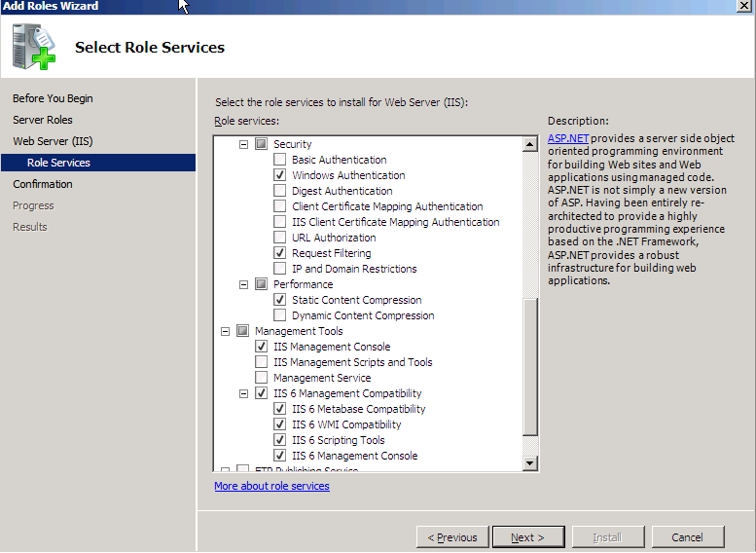
Task: Enable Digest Authentication checkbox
Action: point(279,191)
